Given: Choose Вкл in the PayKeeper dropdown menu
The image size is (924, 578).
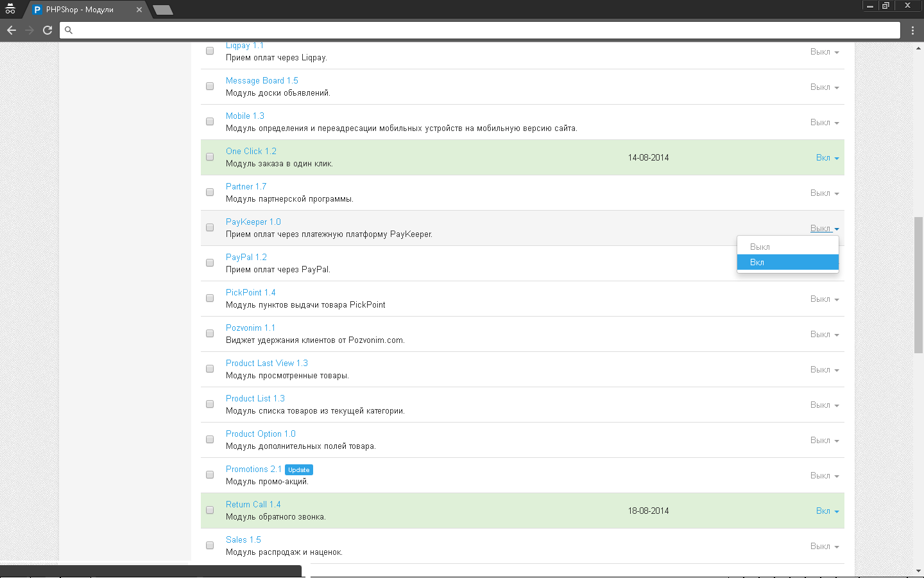Looking at the screenshot, I should pyautogui.click(x=787, y=262).
